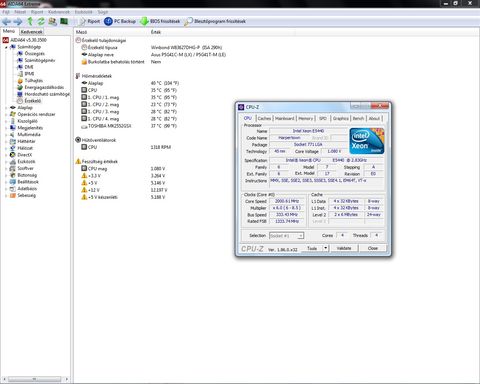Expand the Multimédia tree node
The width and height of the screenshot is (480, 384).
[x=6, y=135]
